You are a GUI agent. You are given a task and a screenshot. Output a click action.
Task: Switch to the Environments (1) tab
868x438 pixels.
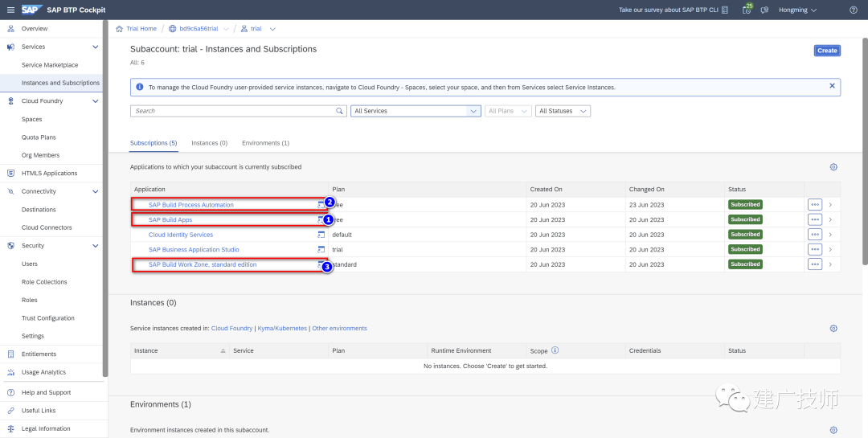266,143
